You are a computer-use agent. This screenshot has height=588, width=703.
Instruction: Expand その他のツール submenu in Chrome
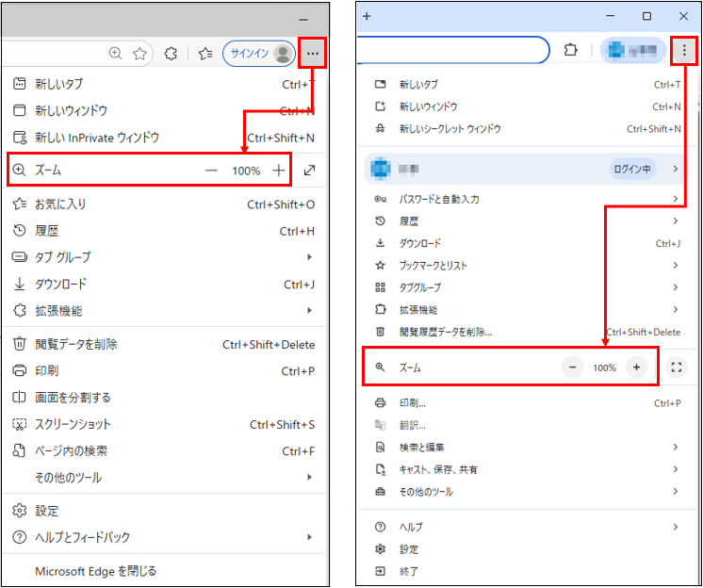click(675, 492)
